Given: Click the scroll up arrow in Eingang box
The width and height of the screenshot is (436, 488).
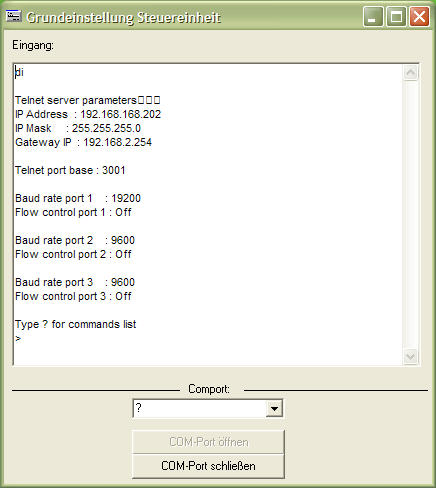Looking at the screenshot, I should [411, 72].
